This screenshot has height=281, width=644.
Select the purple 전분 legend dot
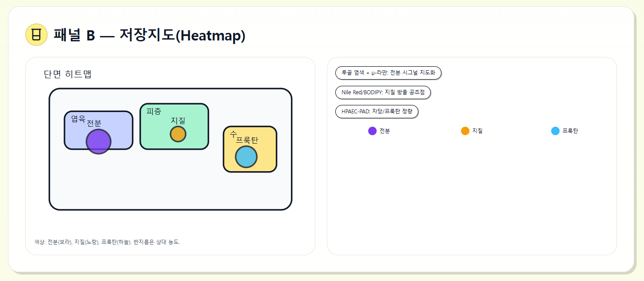(x=373, y=131)
